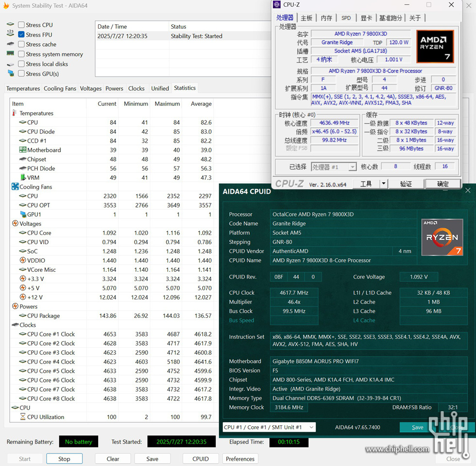Click the Voltages lightning icon
The image size is (476, 466).
15,223
